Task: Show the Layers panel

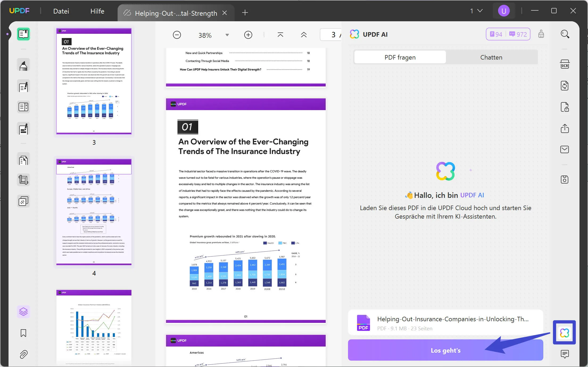Action: (23, 311)
